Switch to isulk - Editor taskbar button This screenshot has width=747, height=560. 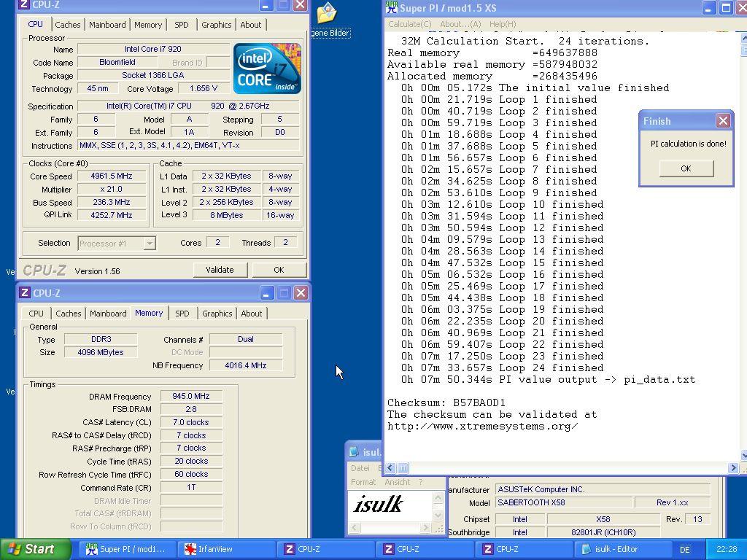pos(623,549)
